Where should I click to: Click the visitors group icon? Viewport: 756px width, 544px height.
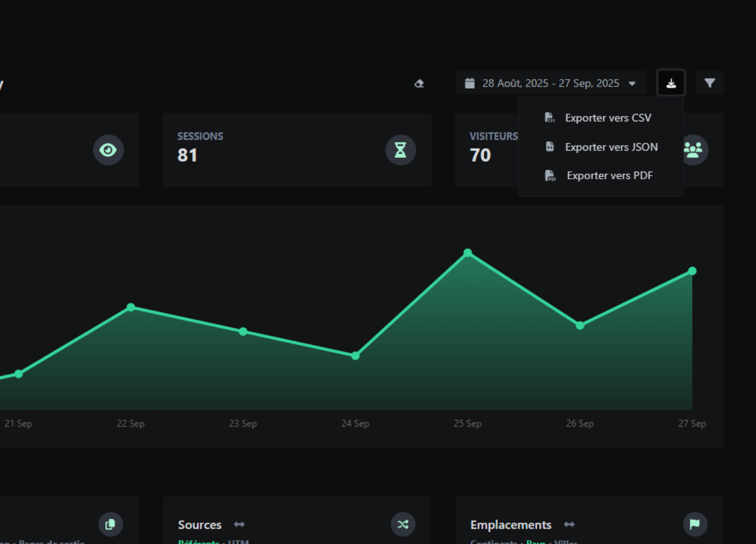[694, 150]
